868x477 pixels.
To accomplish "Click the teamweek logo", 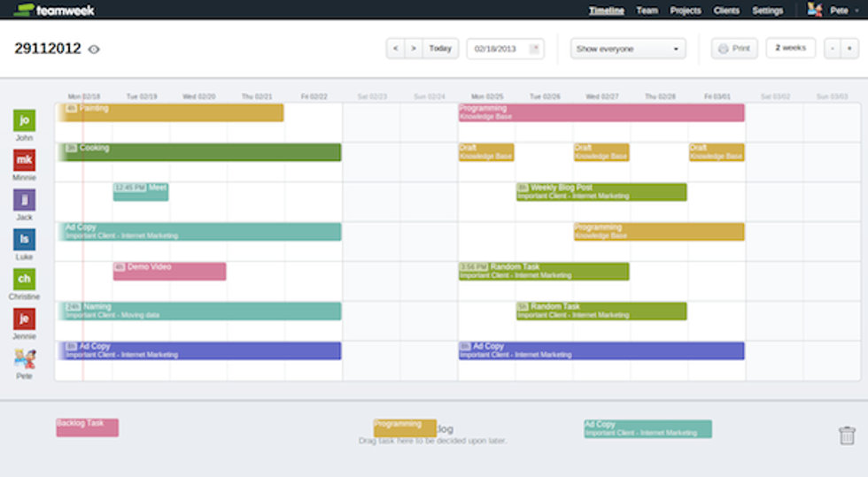I will 54,10.
